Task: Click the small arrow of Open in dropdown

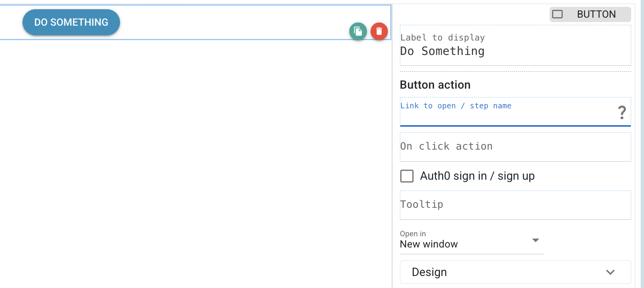Action: click(x=535, y=240)
